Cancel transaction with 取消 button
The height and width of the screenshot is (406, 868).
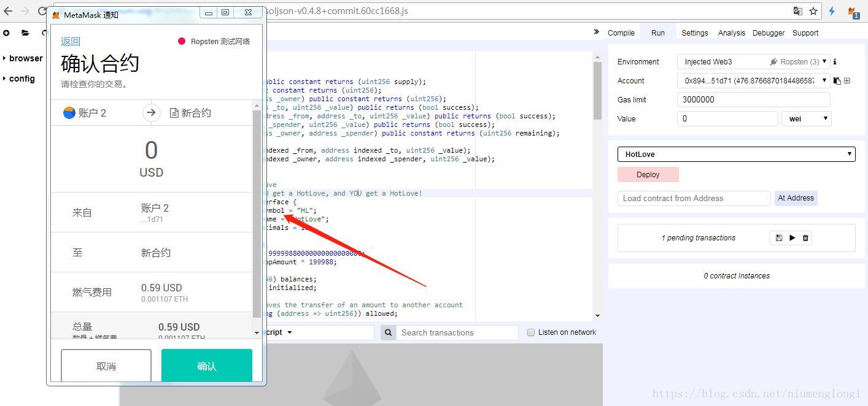point(106,366)
